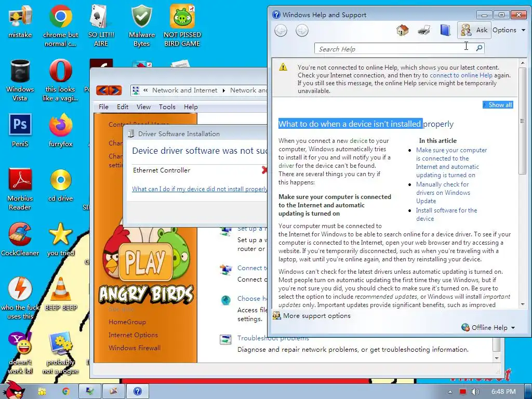Screen dimensions: 532x399
Task: Click the Browse Help book icon
Action: click(x=445, y=30)
